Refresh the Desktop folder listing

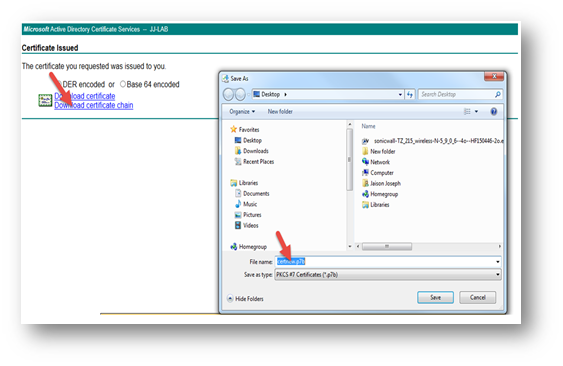(410, 94)
